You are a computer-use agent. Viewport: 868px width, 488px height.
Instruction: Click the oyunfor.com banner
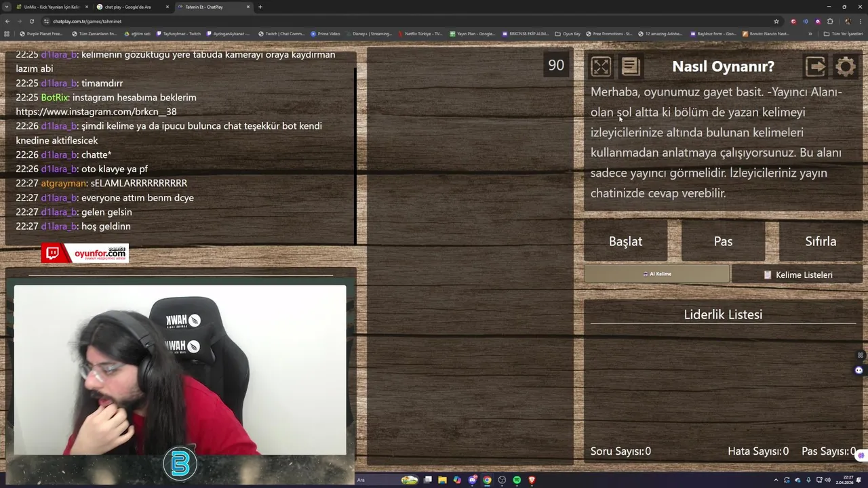point(85,253)
